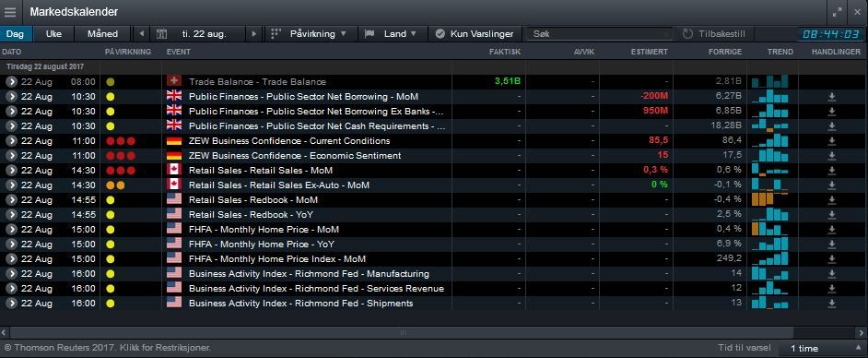The height and width of the screenshot is (358, 868).
Task: Click the Swiss flag on Trade Balance row
Action: [x=174, y=81]
